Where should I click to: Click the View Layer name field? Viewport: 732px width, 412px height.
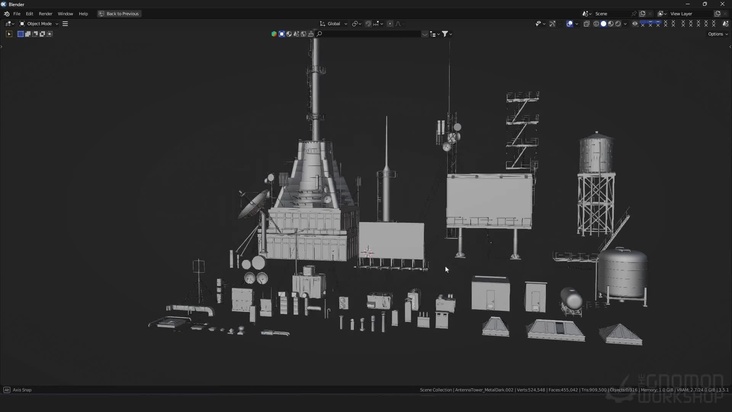click(691, 14)
